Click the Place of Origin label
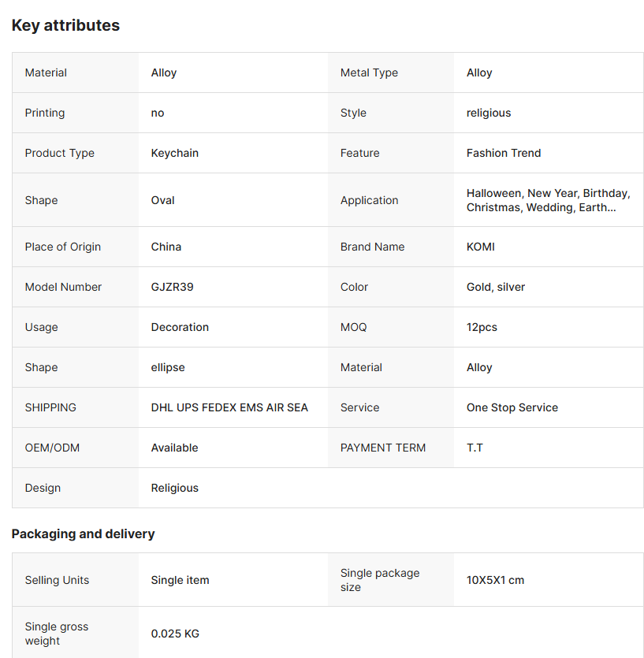This screenshot has width=644, height=658. coord(62,247)
